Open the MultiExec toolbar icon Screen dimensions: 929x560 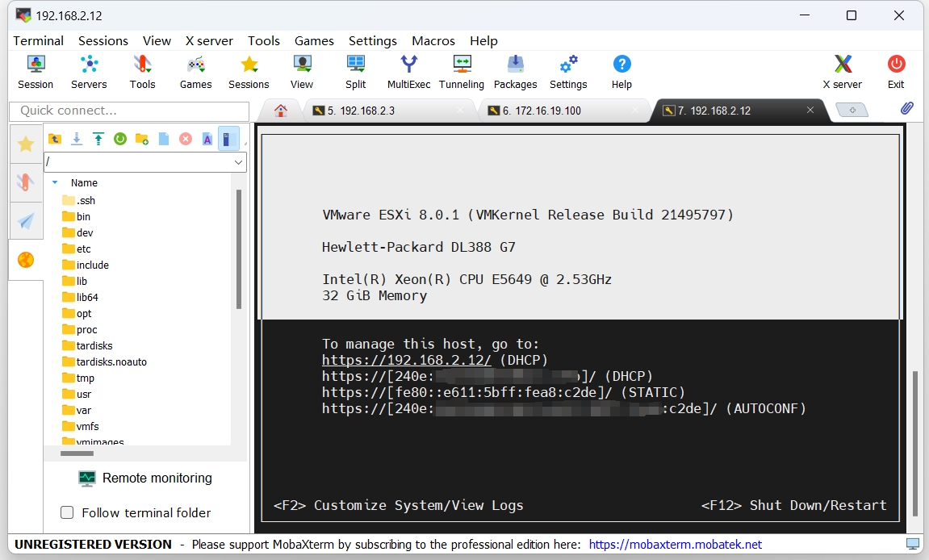409,71
